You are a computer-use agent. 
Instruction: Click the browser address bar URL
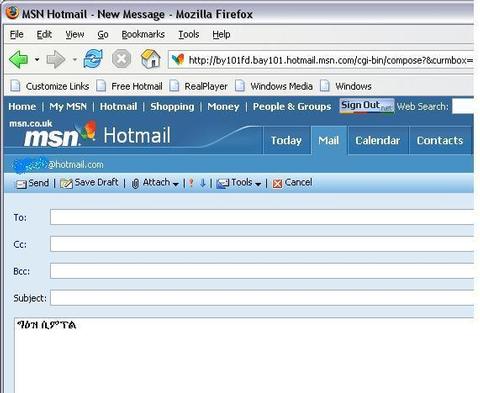(x=330, y=60)
